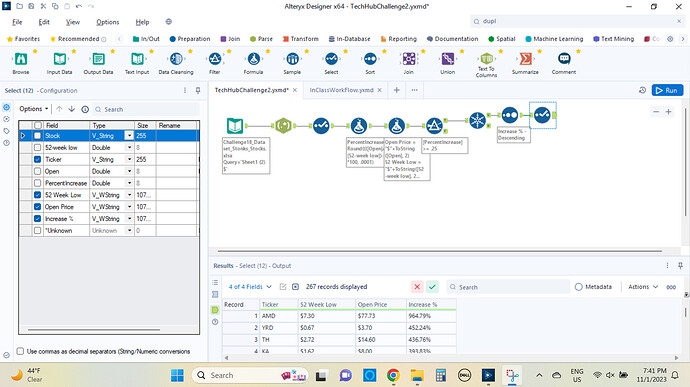Add a new workflow tab

[396, 90]
